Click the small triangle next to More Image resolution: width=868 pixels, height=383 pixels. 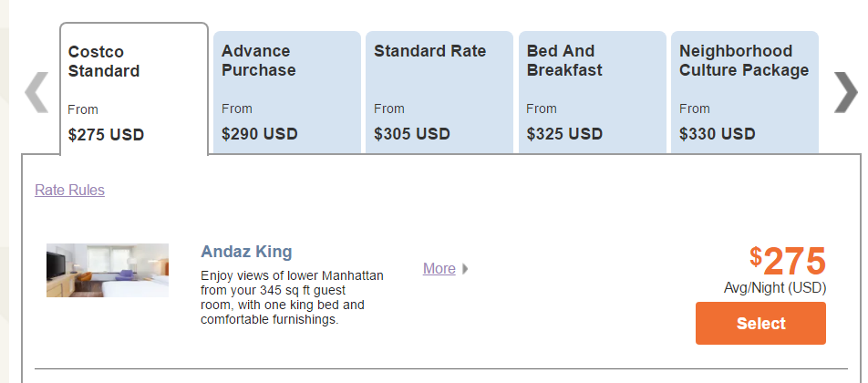pyautogui.click(x=465, y=269)
